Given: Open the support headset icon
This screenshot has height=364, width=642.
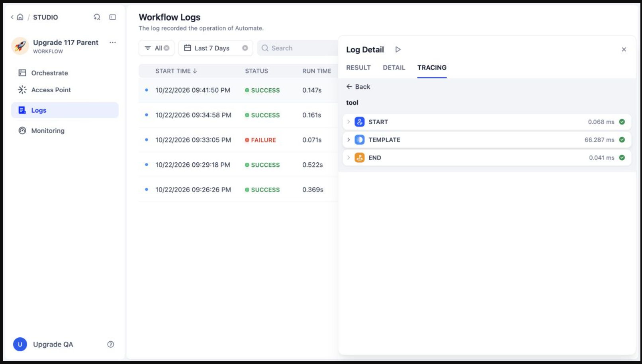Looking at the screenshot, I should click(x=97, y=17).
